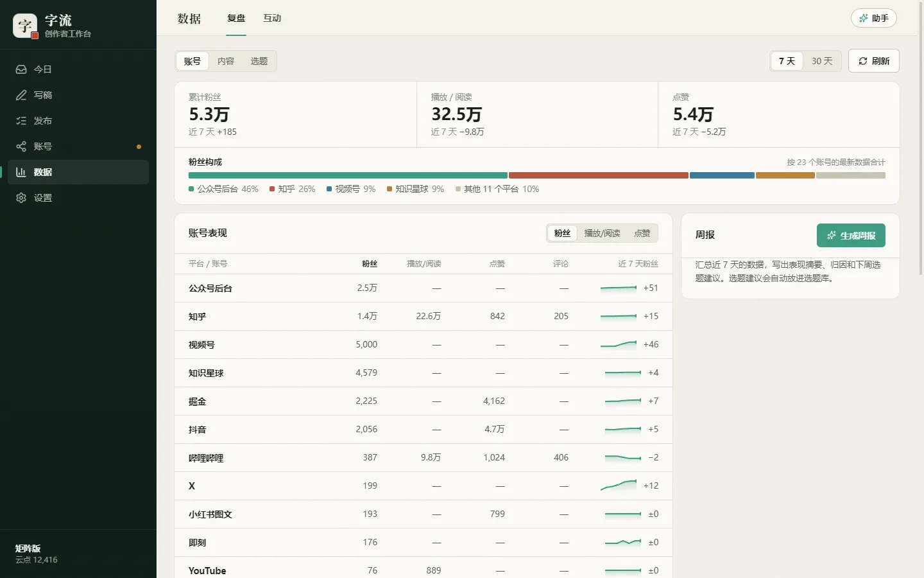Click the sparkle icon on 生成周报

pyautogui.click(x=832, y=236)
